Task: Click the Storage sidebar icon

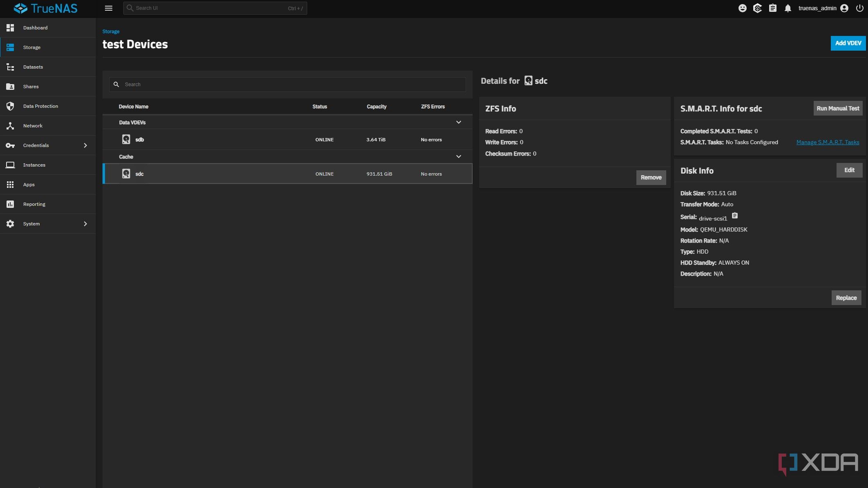Action: (10, 47)
